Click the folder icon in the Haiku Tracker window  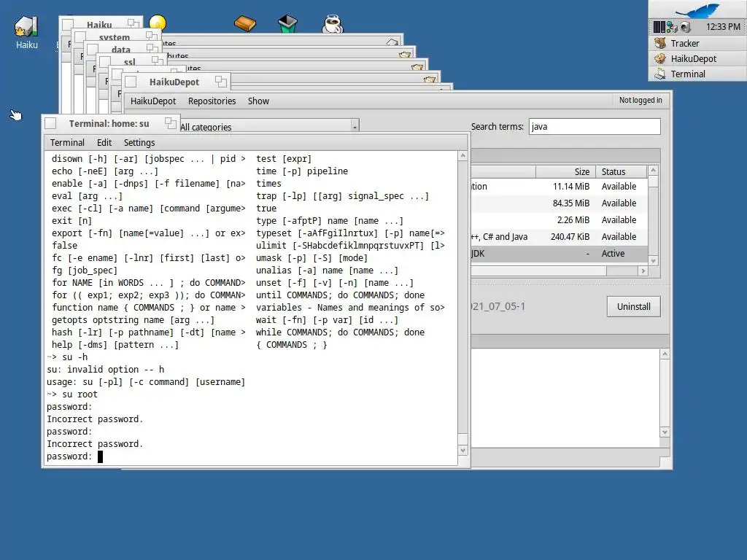pyautogui.click(x=392, y=42)
